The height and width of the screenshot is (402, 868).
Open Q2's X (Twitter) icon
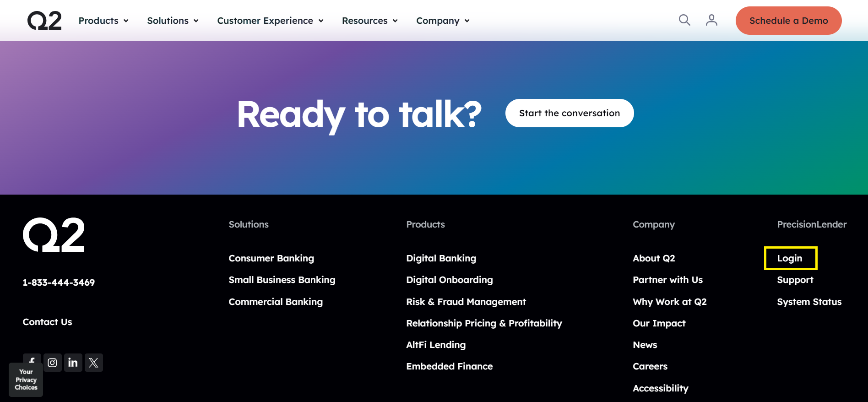point(94,363)
